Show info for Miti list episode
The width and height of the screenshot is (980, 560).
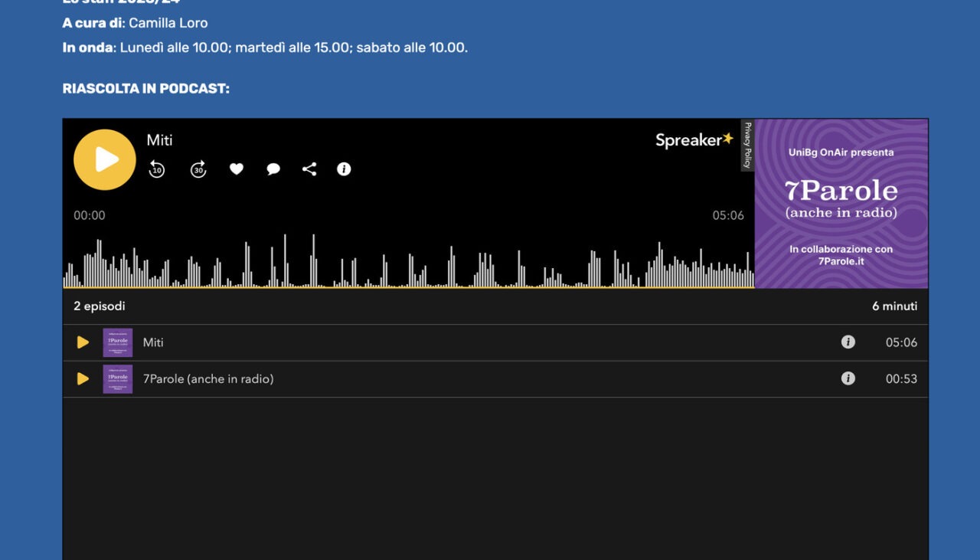[x=848, y=342]
